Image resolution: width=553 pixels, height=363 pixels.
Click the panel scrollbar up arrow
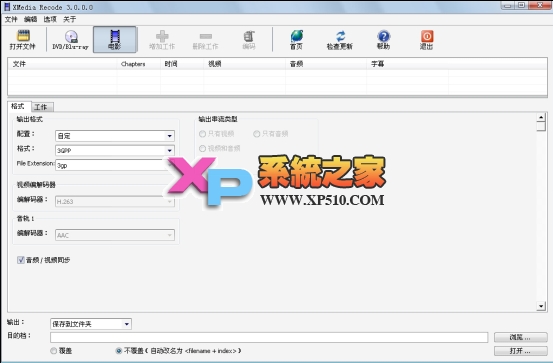click(541, 117)
